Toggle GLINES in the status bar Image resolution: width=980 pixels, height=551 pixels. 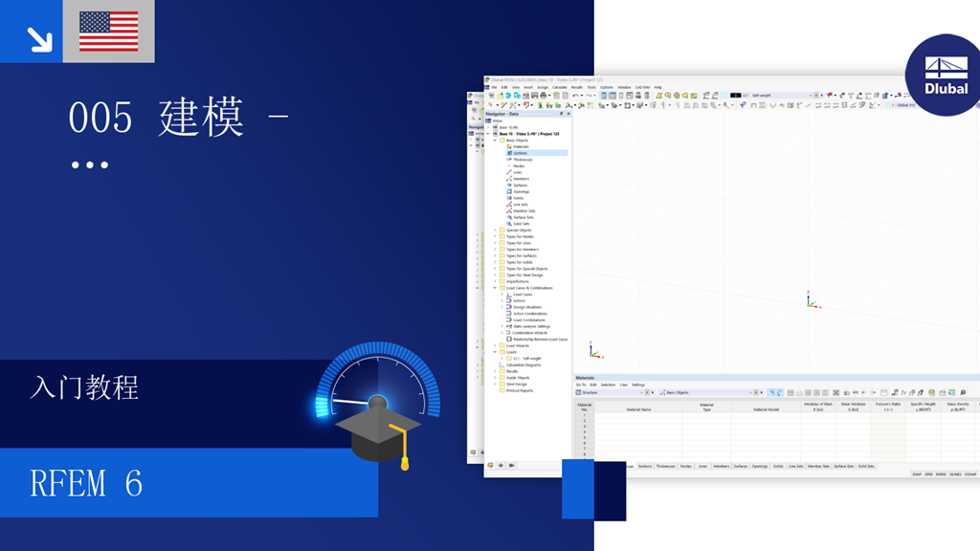956,474
